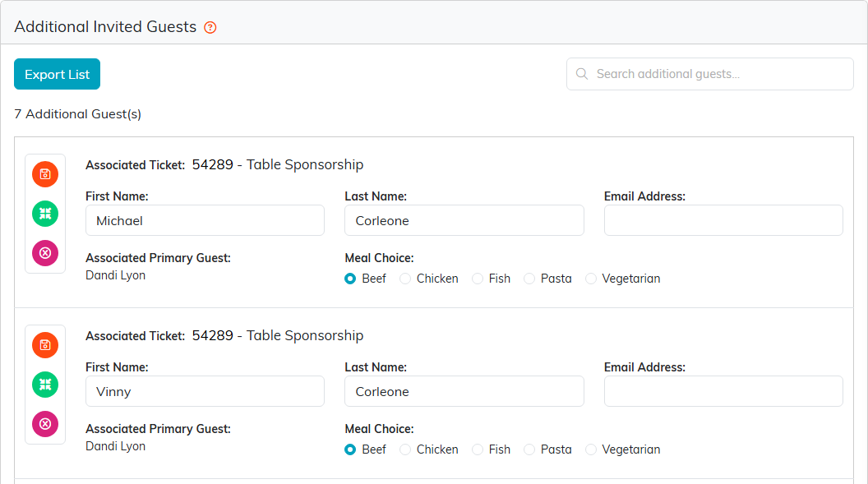Pick Vegetarian meal for Vinny Corleone
The width and height of the screenshot is (868, 484).
[591, 449]
